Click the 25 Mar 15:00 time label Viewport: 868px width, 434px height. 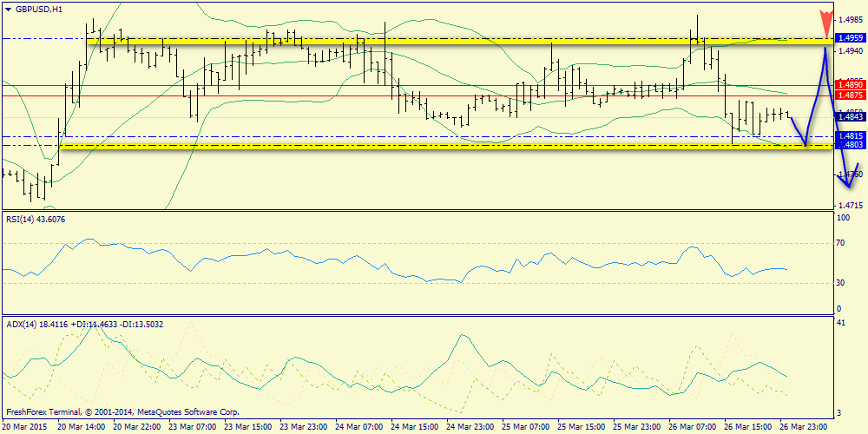(580, 427)
